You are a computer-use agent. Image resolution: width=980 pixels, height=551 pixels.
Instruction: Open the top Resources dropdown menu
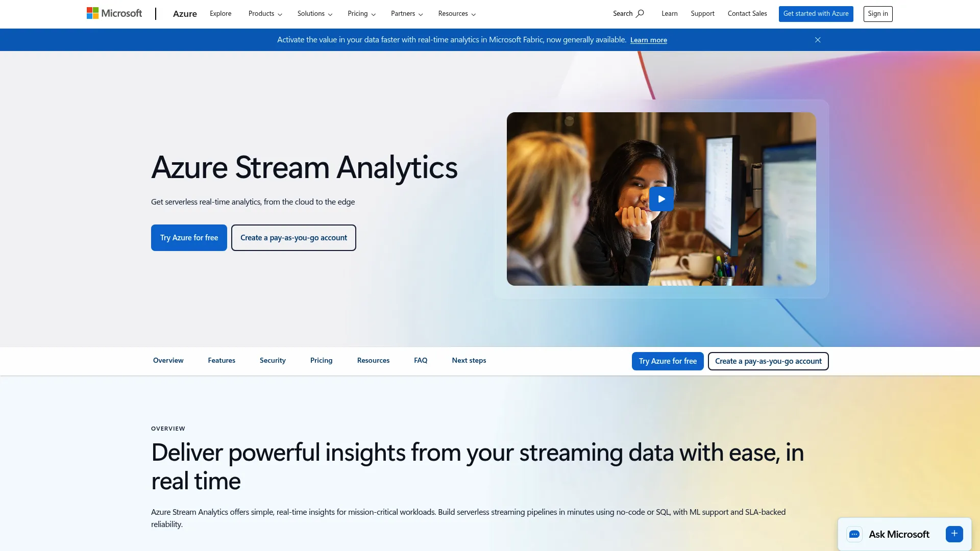tap(457, 14)
